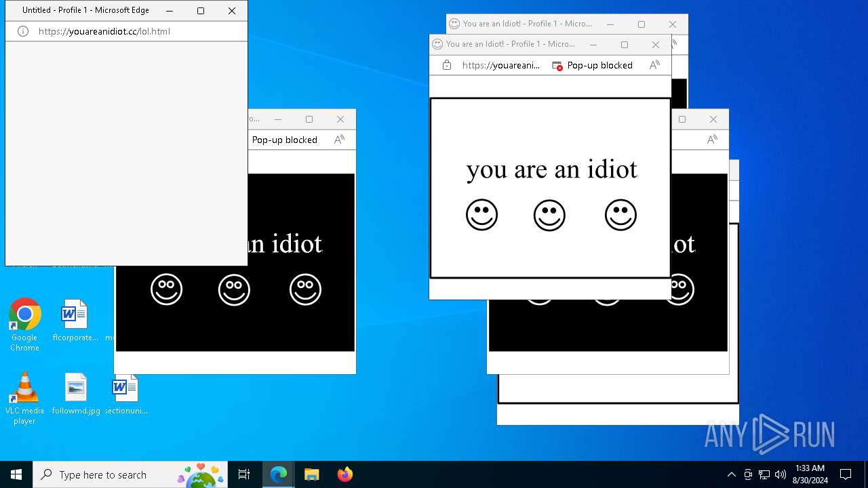Screen dimensions: 868x488
Task: Click smiley favicon of rear idiot window title
Action: (455, 24)
